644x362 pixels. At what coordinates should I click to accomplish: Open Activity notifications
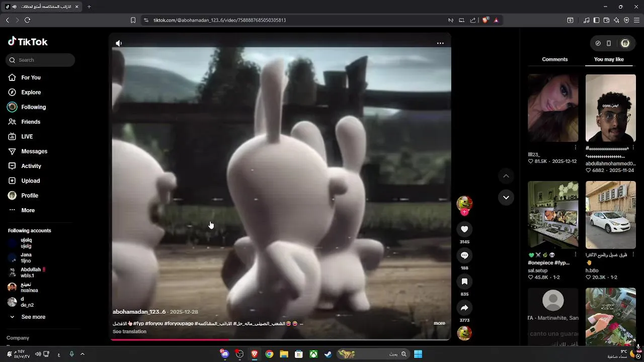click(25, 166)
